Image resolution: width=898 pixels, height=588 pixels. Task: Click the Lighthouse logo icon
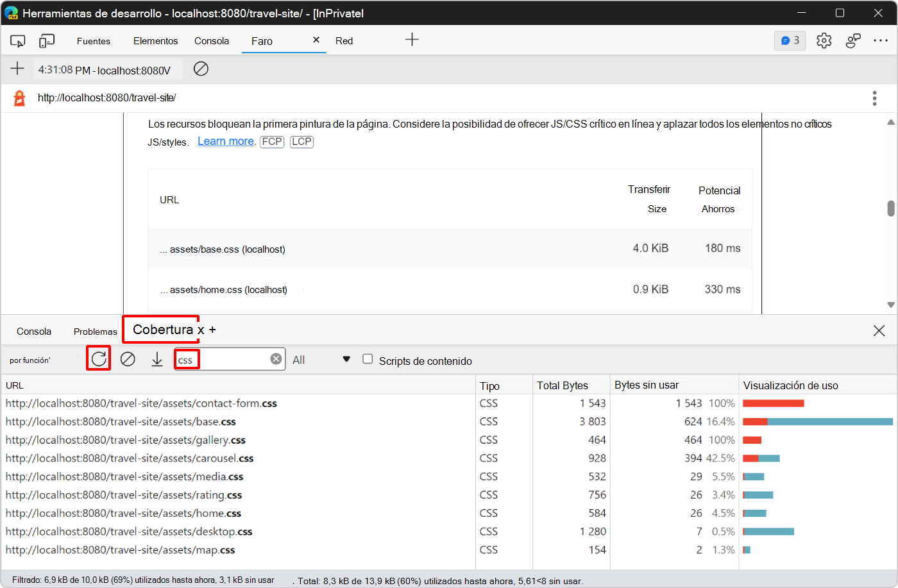20,98
